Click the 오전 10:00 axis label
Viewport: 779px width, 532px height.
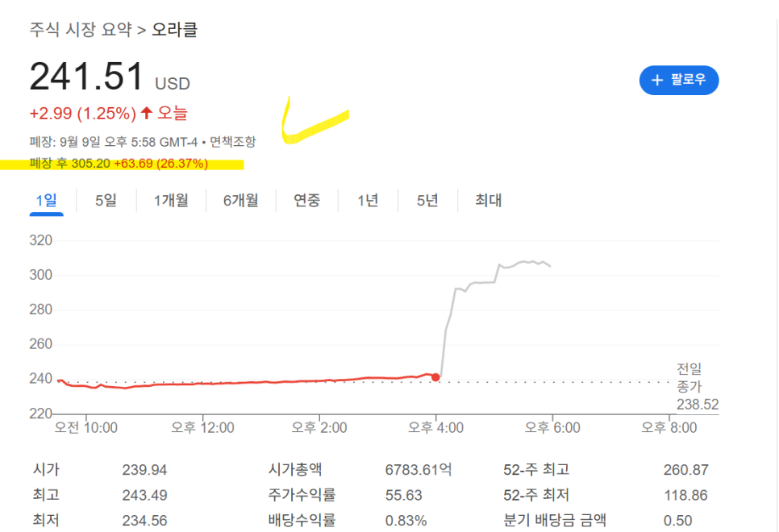tap(86, 428)
